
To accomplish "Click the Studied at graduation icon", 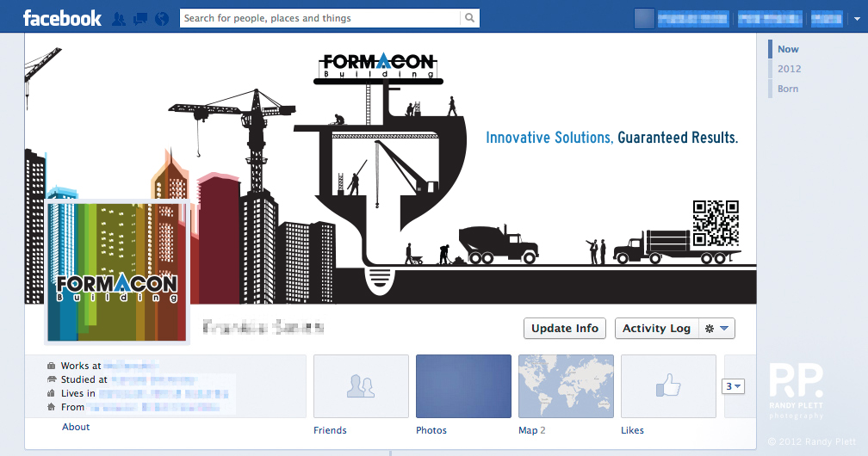I will [x=52, y=379].
